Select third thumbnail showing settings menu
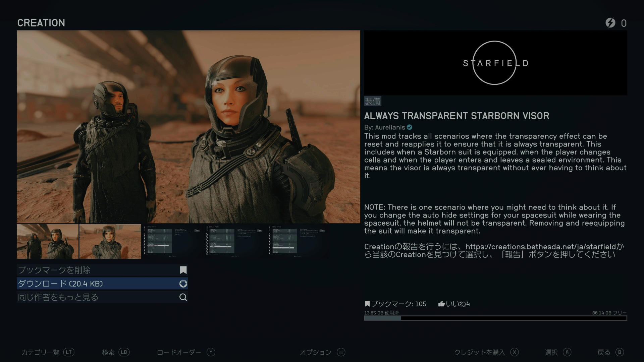 point(172,241)
